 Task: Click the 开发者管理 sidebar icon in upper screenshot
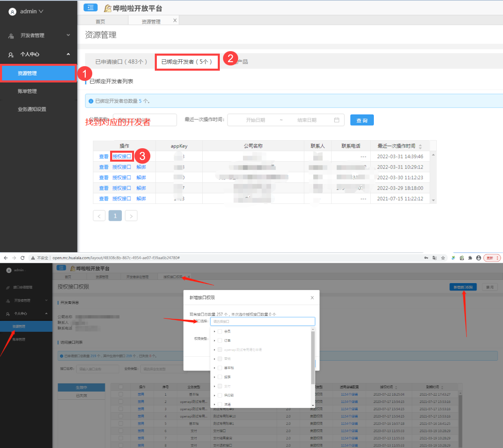tap(11, 36)
